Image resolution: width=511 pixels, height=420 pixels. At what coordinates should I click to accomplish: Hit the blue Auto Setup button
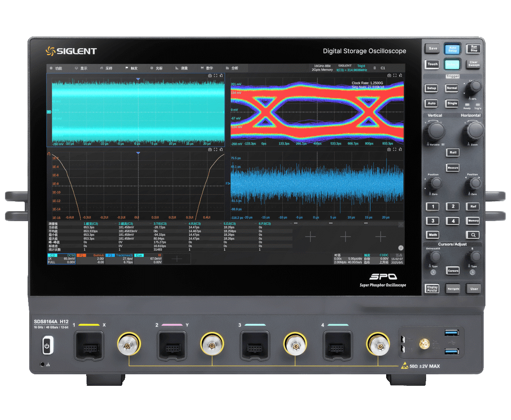[x=452, y=49]
